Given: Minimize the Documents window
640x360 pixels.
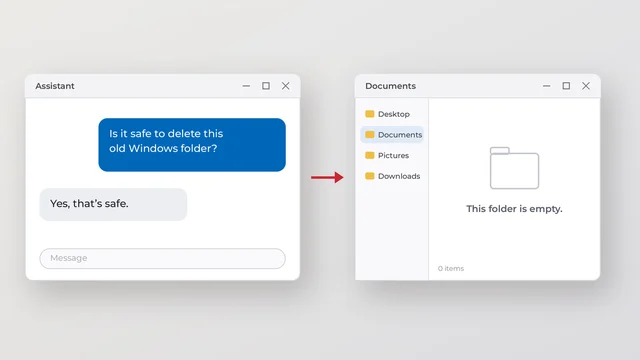Looking at the screenshot, I should click(x=547, y=86).
